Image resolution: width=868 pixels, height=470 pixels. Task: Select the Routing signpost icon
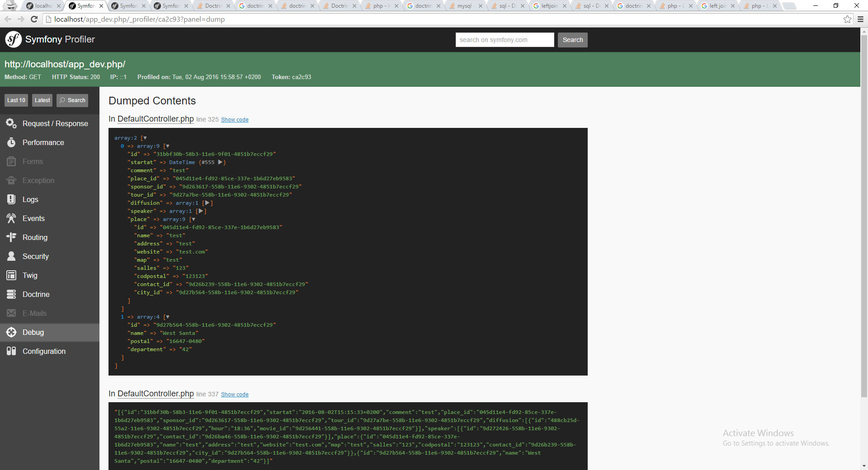[x=11, y=237]
